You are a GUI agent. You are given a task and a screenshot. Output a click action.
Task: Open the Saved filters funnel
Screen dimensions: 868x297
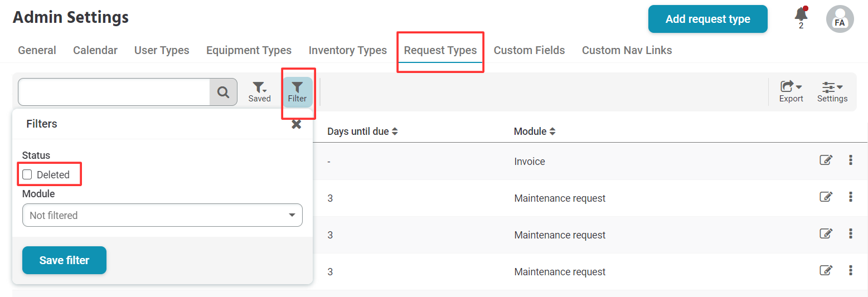click(x=259, y=92)
